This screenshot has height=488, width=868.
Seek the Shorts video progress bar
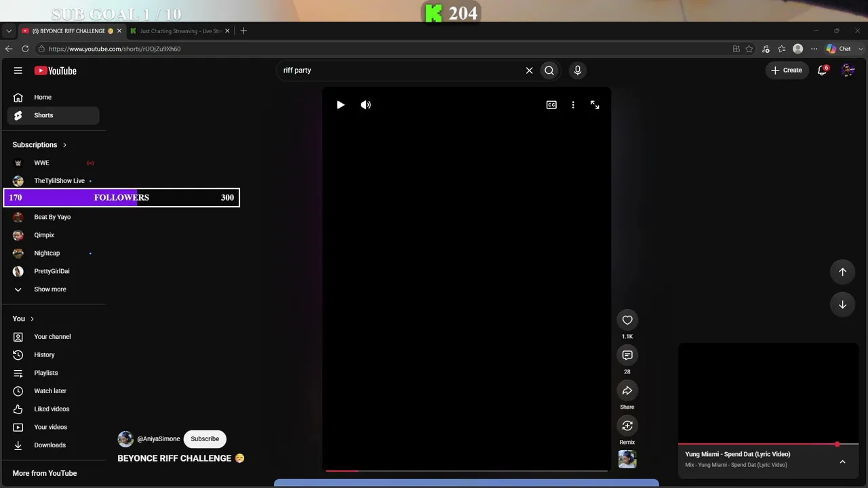click(x=467, y=470)
